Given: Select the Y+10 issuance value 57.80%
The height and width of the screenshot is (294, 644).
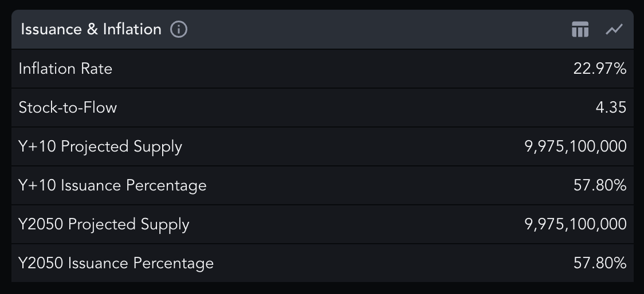Looking at the screenshot, I should 599,185.
